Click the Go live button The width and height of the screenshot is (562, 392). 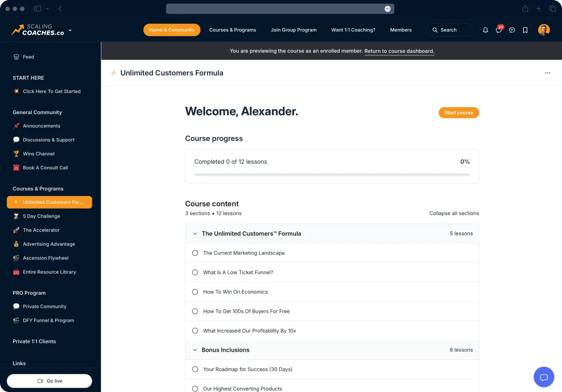[x=50, y=381]
